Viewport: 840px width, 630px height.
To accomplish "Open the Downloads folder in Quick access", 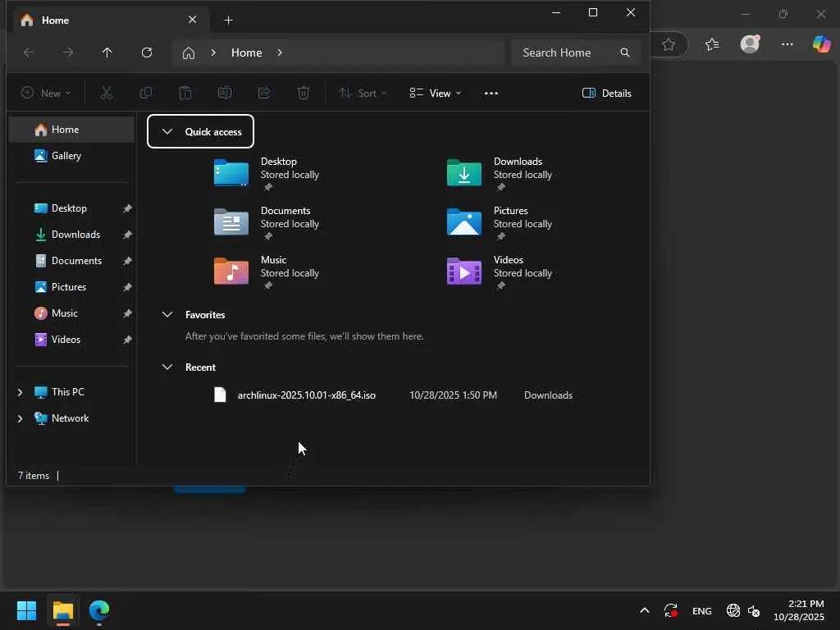I will (464, 173).
